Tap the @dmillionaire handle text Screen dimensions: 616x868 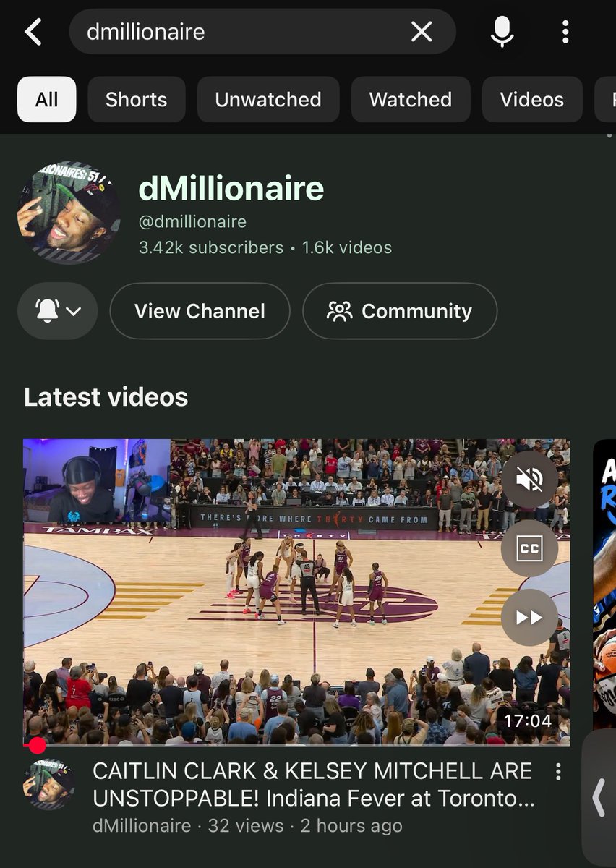(192, 221)
